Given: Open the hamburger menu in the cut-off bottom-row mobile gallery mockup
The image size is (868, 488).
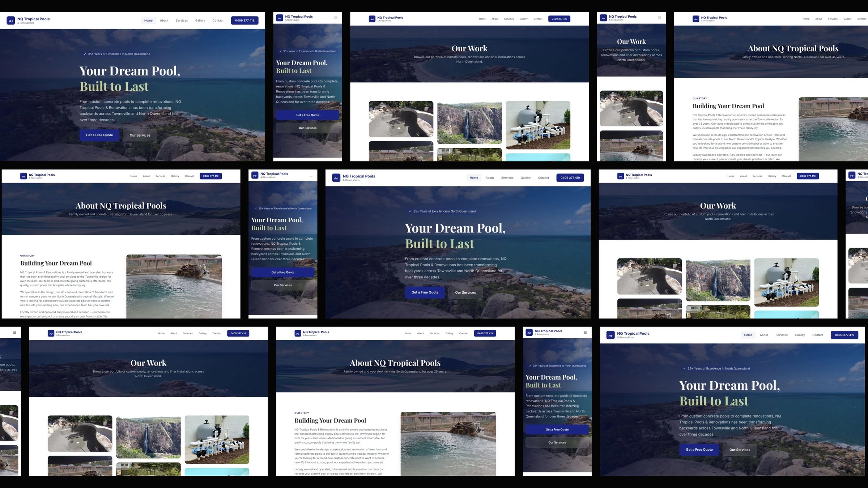Looking at the screenshot, I should 15,332.
